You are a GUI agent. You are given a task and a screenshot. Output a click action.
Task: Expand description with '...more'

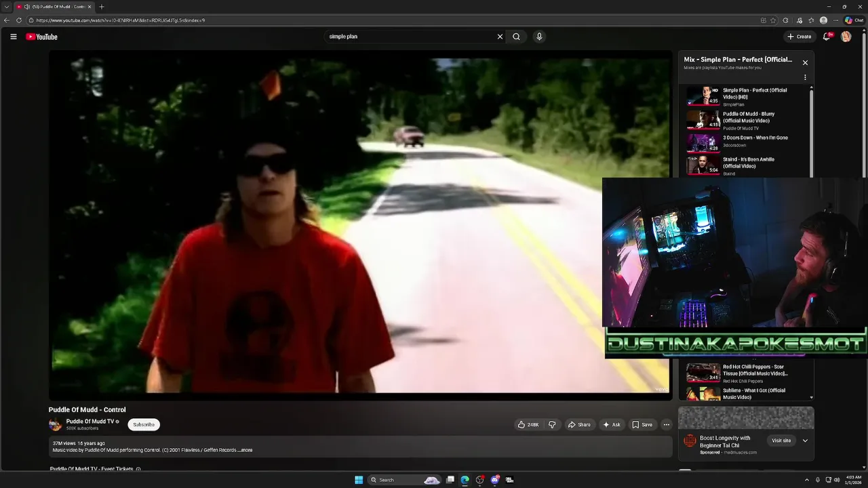tap(245, 450)
